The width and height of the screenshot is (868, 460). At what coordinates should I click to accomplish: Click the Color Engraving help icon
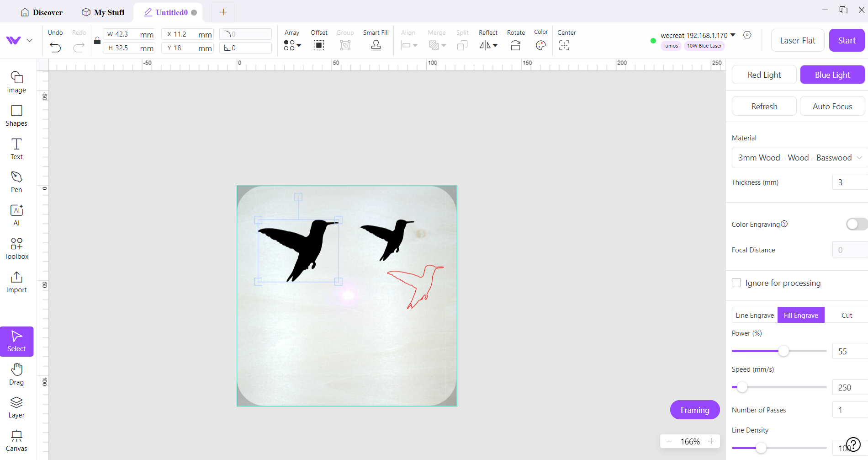point(784,224)
